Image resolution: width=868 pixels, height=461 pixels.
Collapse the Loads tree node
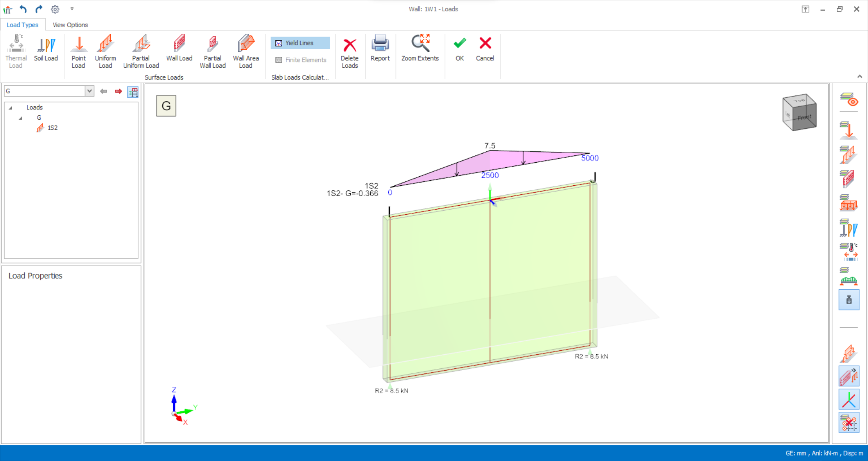pos(10,108)
